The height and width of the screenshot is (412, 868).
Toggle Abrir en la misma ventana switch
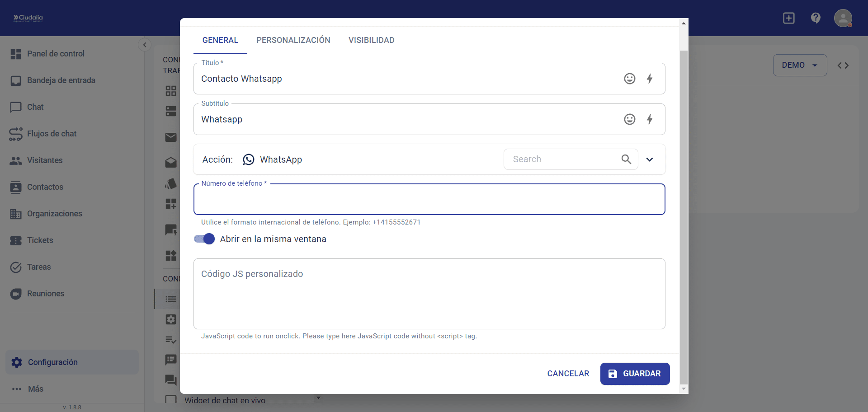204,239
